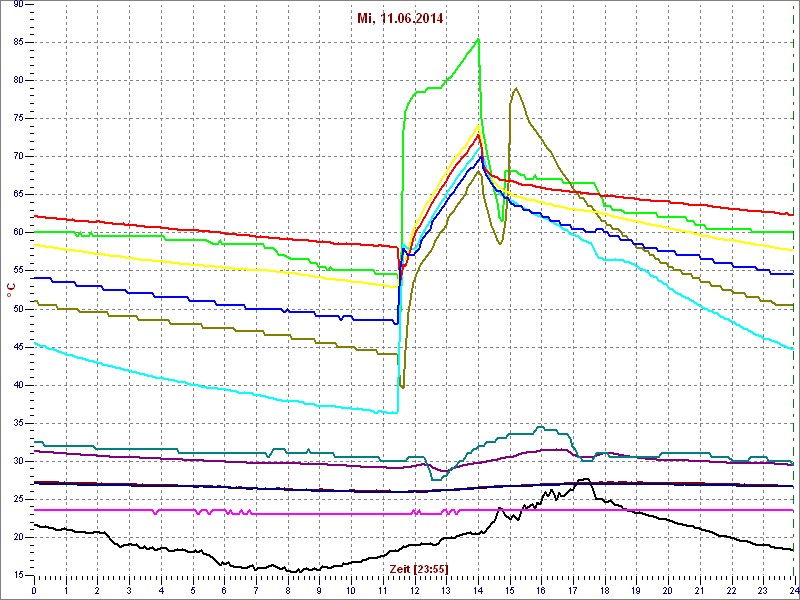Click the 85 value on the y-axis

pos(17,42)
